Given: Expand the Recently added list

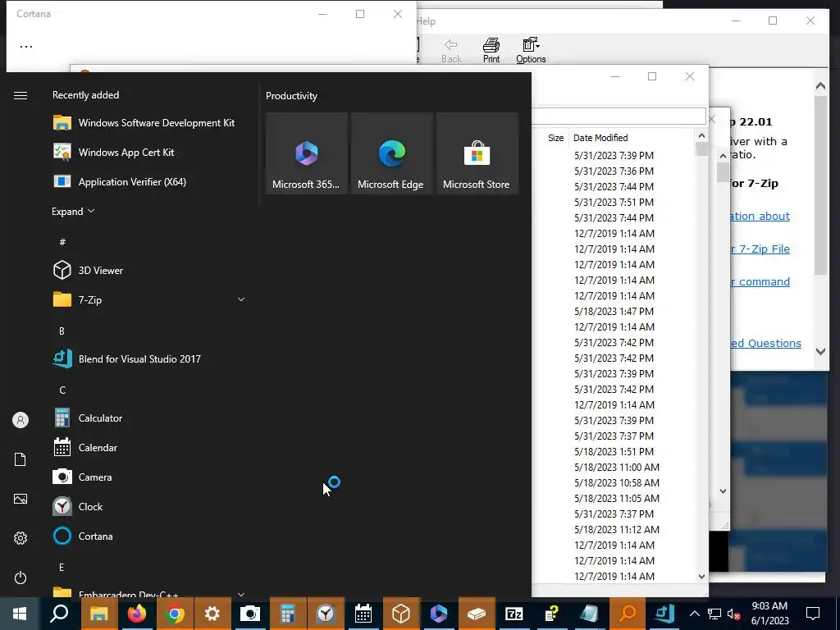Looking at the screenshot, I should coord(73,211).
